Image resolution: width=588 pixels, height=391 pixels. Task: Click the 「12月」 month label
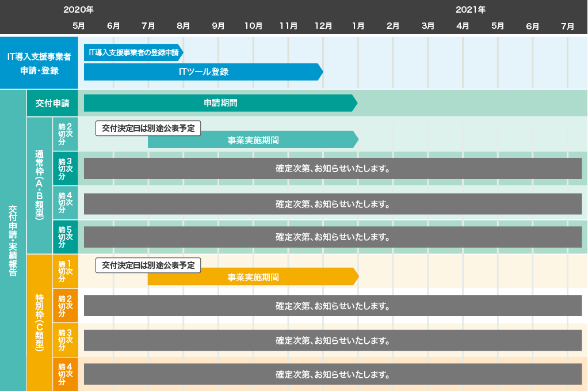tap(323, 25)
